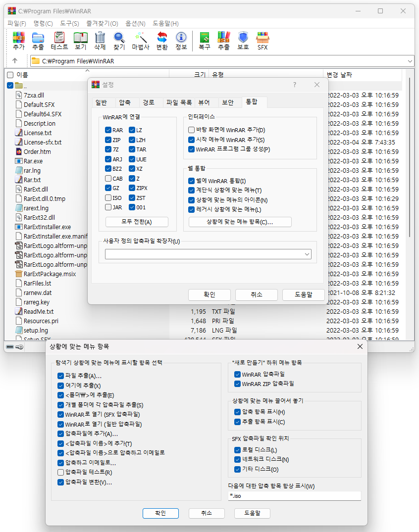The image size is (419, 532).
Task: Open the 도구 menu
Action: click(70, 23)
